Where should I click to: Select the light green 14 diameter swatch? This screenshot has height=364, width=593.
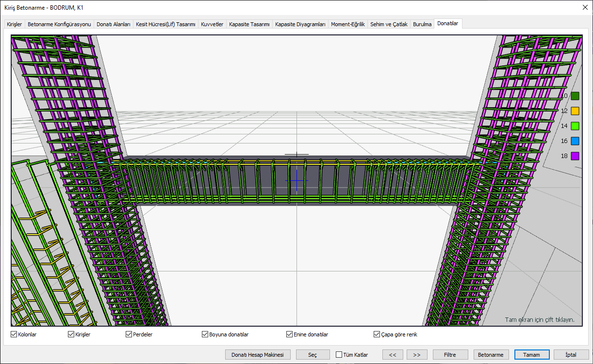[x=575, y=126]
